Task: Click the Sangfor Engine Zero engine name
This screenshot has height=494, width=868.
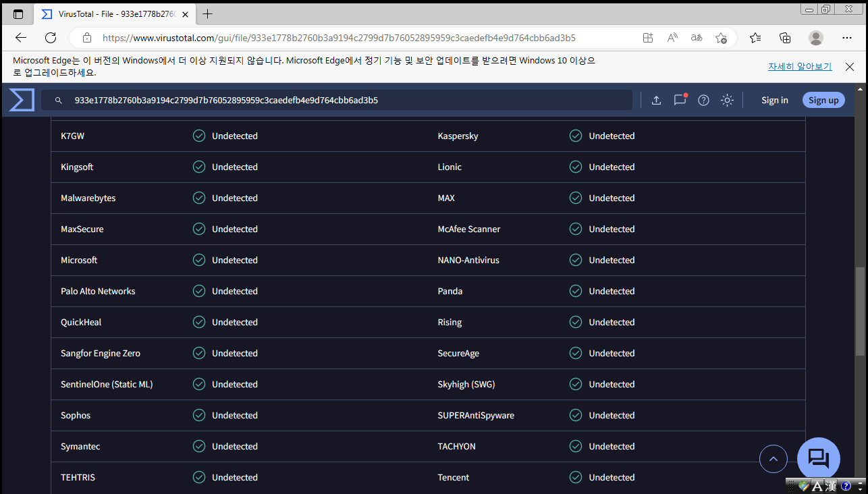Action: tap(101, 353)
